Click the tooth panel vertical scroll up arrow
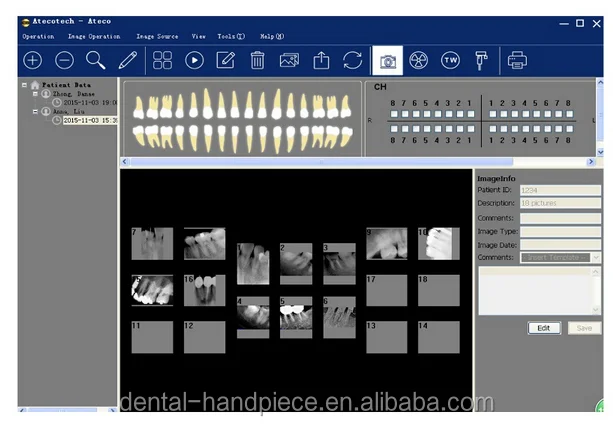The height and width of the screenshot is (426, 613). click(600, 82)
